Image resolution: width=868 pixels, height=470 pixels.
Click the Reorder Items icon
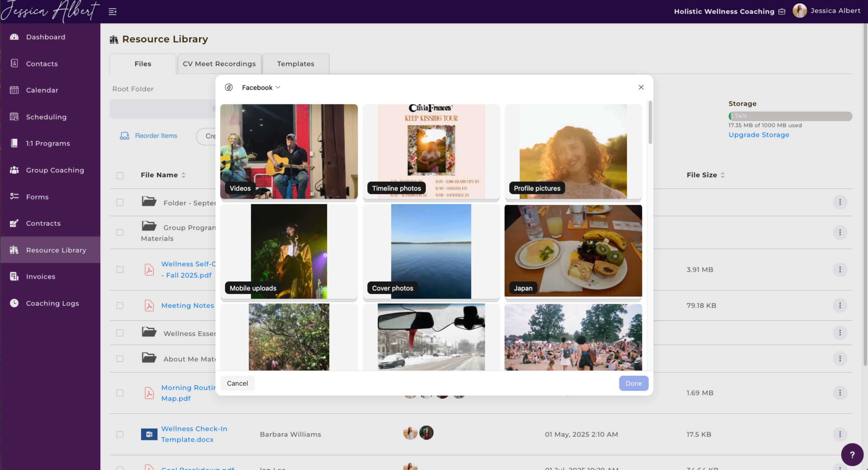click(x=125, y=136)
